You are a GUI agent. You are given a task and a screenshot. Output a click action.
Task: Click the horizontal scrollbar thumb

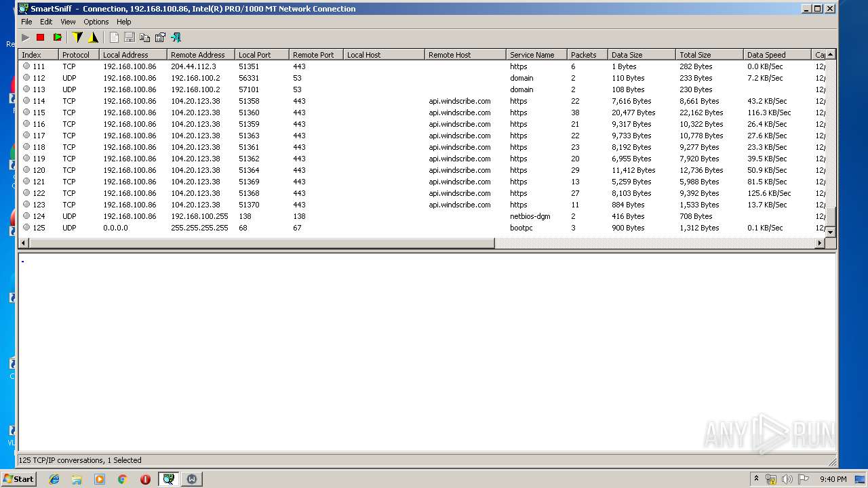[260, 243]
